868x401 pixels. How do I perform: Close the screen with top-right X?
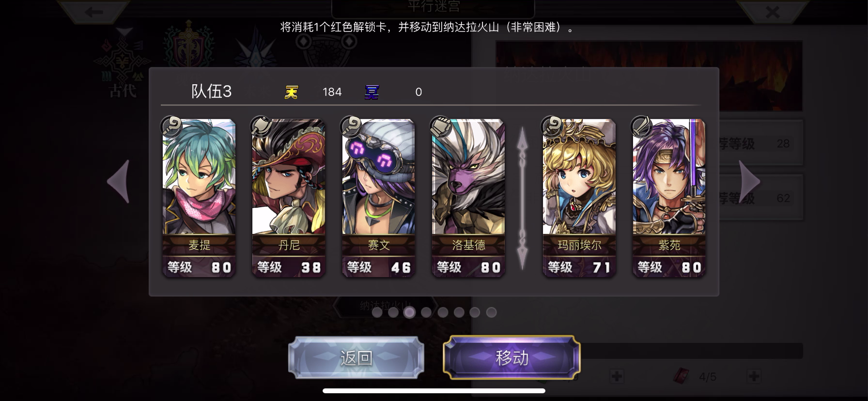coord(773,12)
